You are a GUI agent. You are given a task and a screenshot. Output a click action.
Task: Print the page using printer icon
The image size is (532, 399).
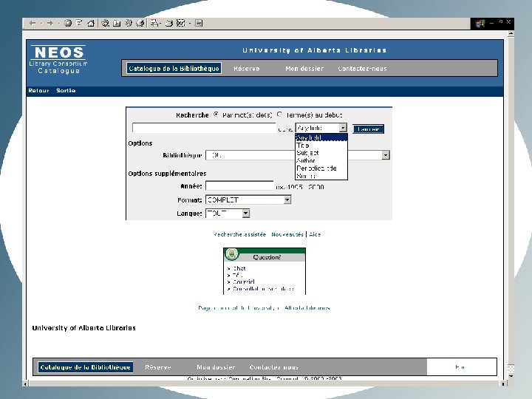(x=169, y=23)
